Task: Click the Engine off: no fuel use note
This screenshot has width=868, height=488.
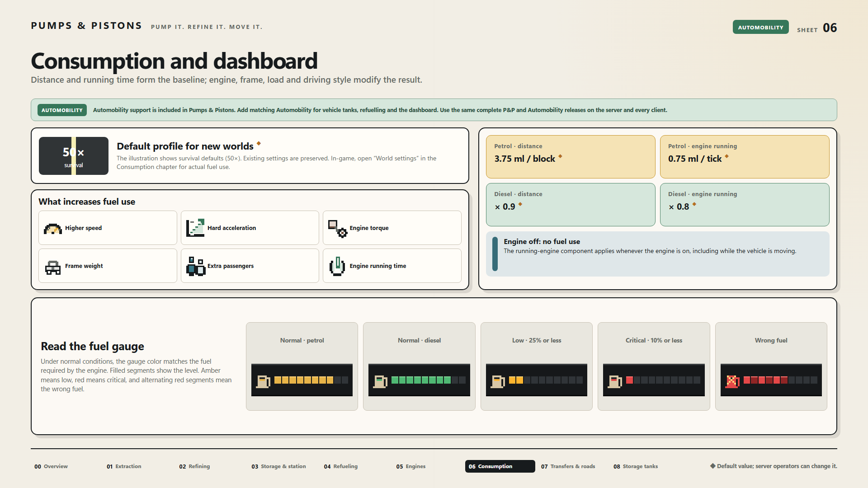Action: click(x=658, y=254)
